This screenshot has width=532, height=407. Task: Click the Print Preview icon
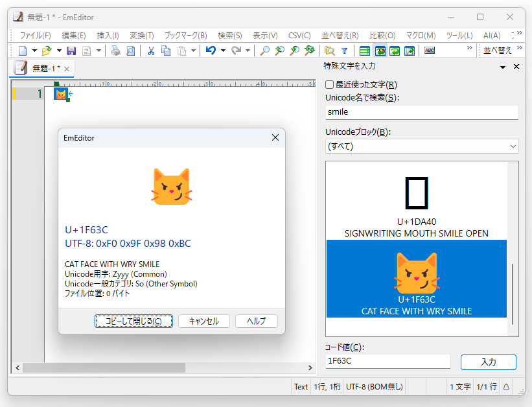(x=130, y=51)
